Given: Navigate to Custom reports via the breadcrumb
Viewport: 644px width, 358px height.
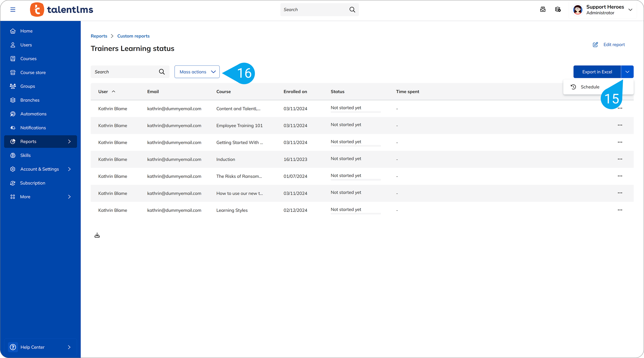Looking at the screenshot, I should coord(133,36).
